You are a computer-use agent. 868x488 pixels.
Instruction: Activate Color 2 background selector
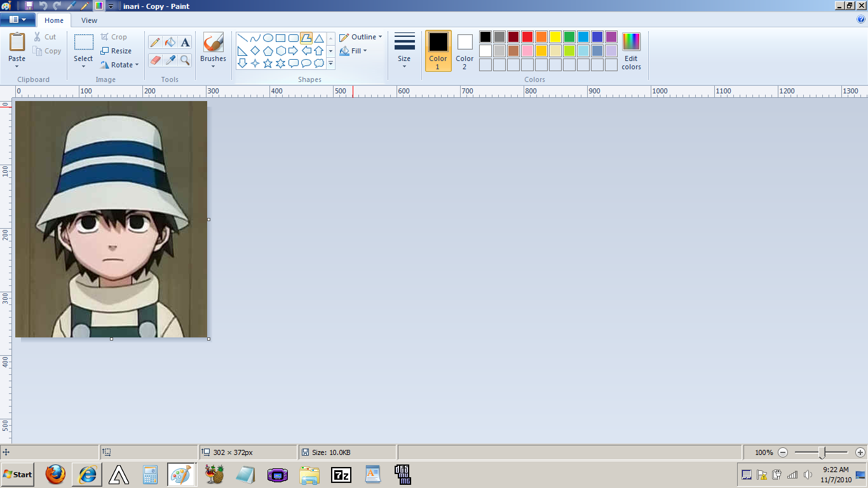tap(465, 51)
